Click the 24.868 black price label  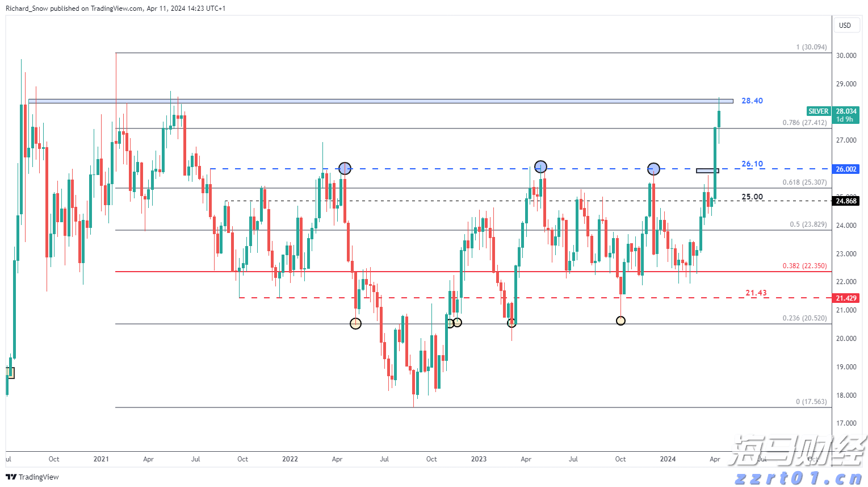[845, 201]
